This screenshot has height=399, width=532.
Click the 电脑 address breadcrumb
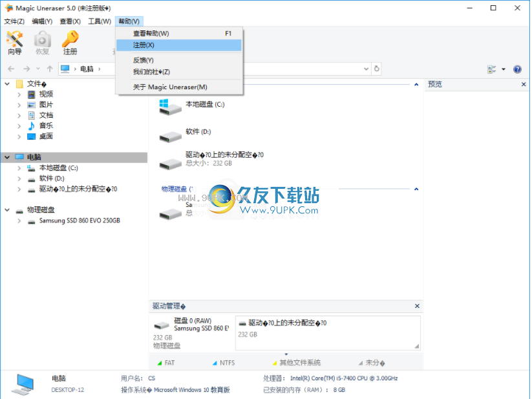tap(87, 69)
